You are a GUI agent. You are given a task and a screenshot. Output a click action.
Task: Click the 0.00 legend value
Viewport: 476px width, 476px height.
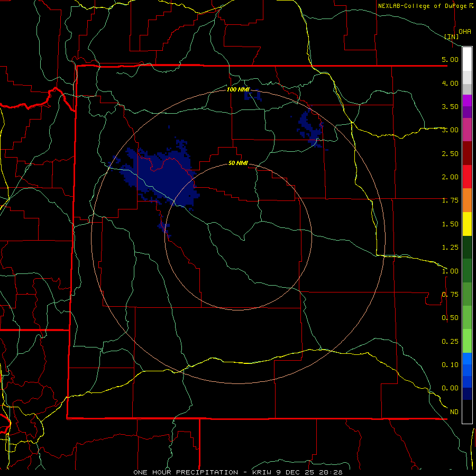[450, 388]
